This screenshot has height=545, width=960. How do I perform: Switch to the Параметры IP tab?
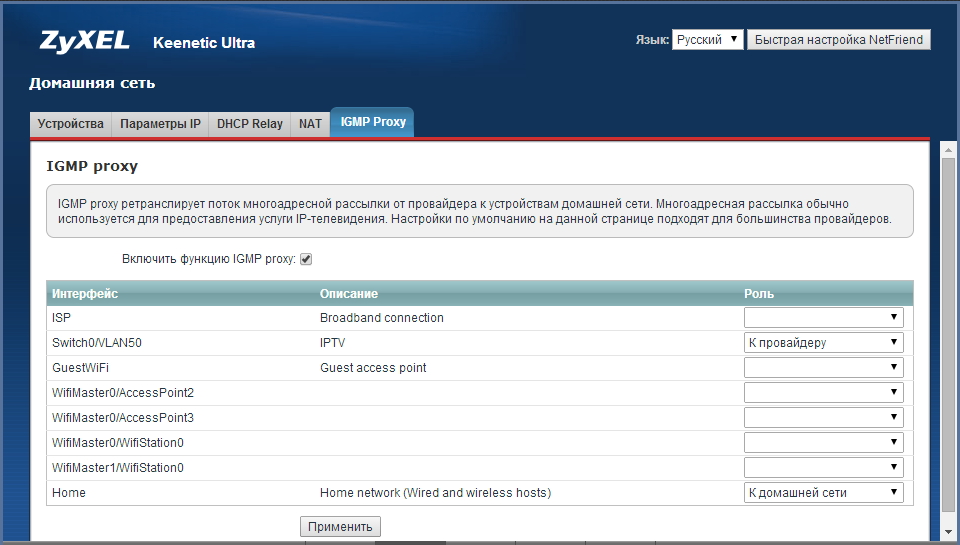pyautogui.click(x=160, y=124)
